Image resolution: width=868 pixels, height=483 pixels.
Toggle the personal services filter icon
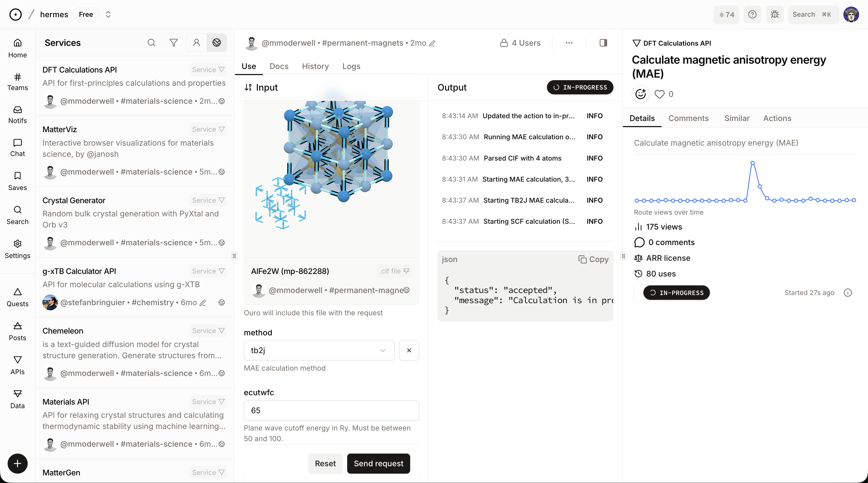click(x=196, y=43)
